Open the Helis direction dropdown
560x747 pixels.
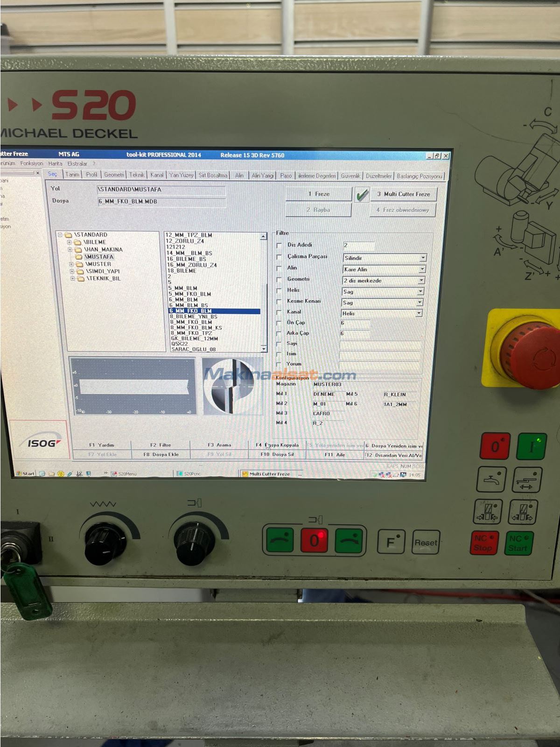coord(420,291)
